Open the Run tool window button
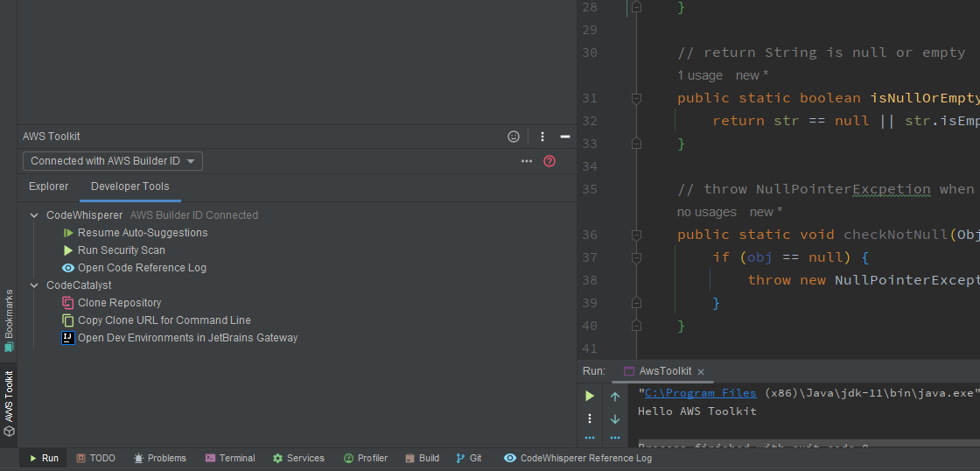The height and width of the screenshot is (471, 980). (44, 459)
